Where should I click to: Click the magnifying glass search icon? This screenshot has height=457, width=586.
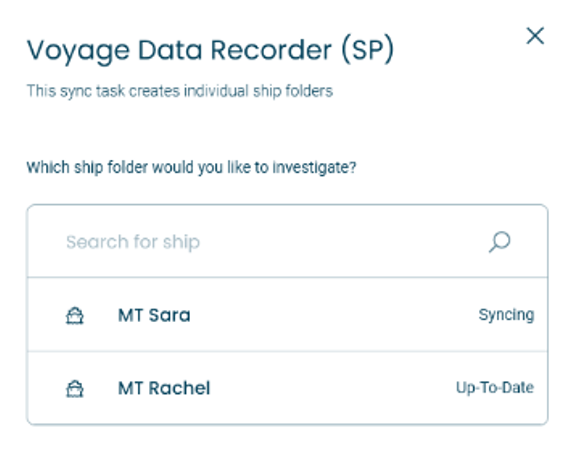pyautogui.click(x=500, y=242)
